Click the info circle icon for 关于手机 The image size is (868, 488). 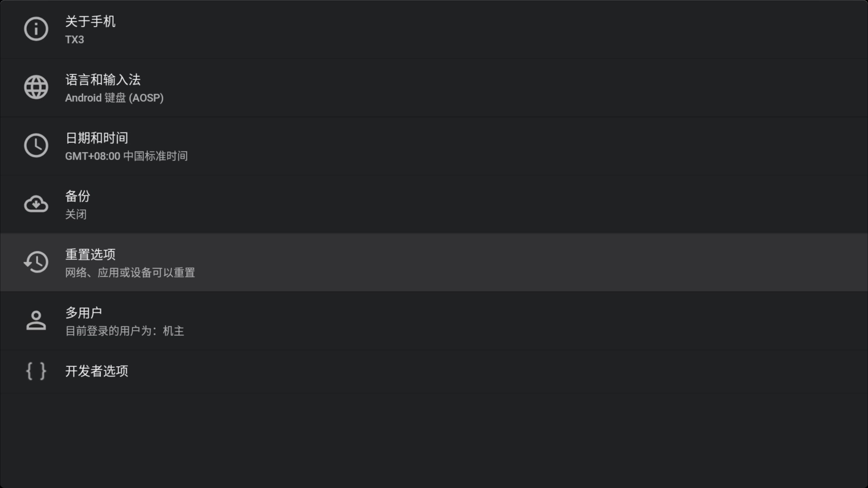pyautogui.click(x=36, y=29)
